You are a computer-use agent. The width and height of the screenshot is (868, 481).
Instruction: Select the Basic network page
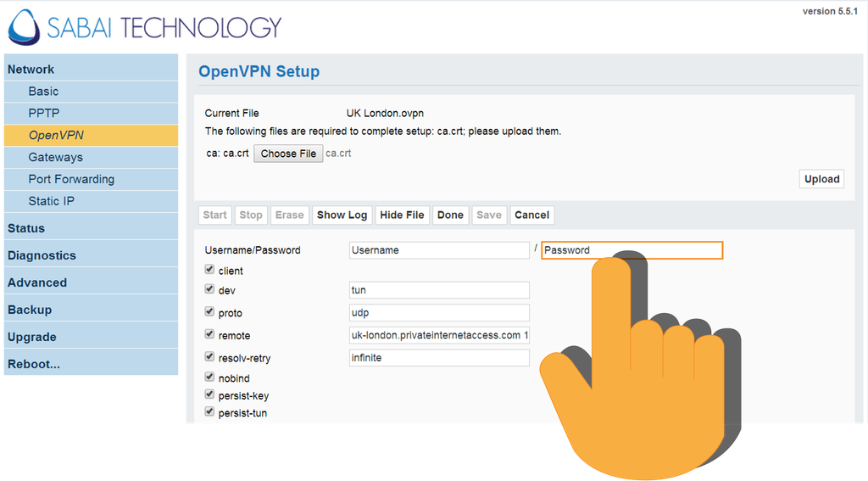point(91,92)
